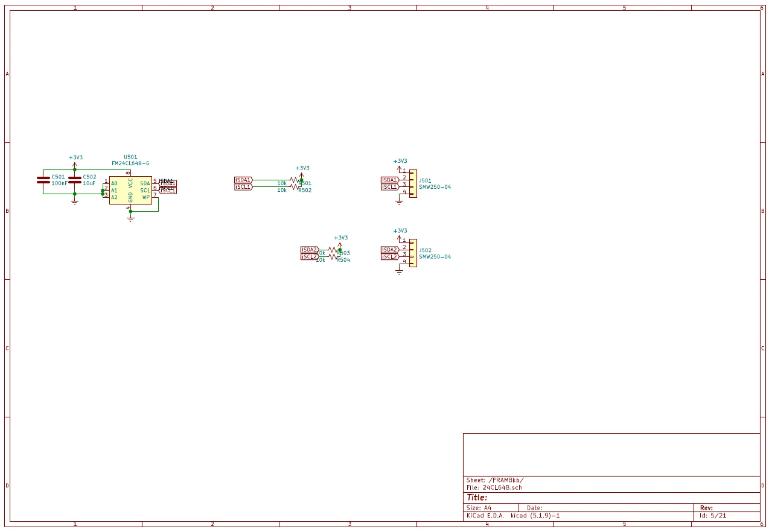Click the ground symbol under U501 GND pin

pyautogui.click(x=130, y=219)
